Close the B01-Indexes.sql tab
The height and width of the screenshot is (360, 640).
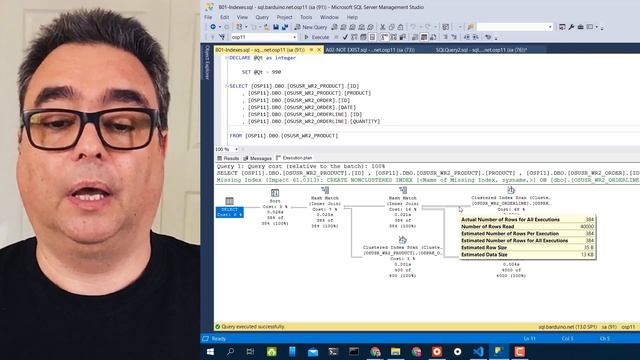(319, 50)
